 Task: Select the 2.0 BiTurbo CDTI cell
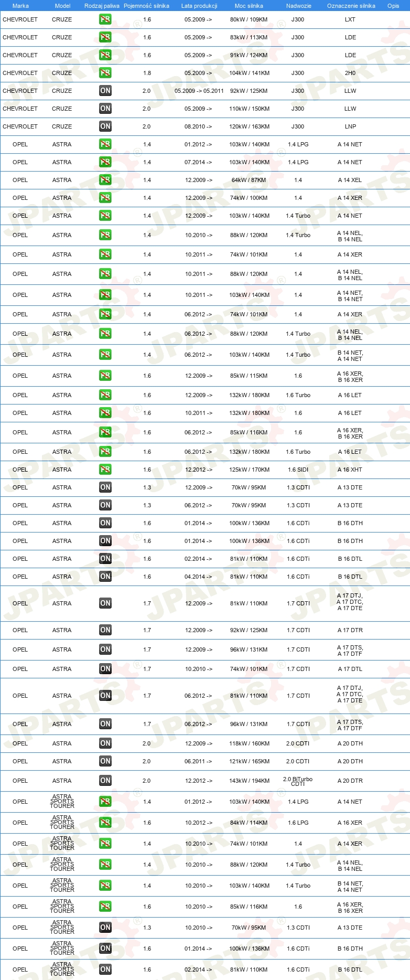(298, 781)
